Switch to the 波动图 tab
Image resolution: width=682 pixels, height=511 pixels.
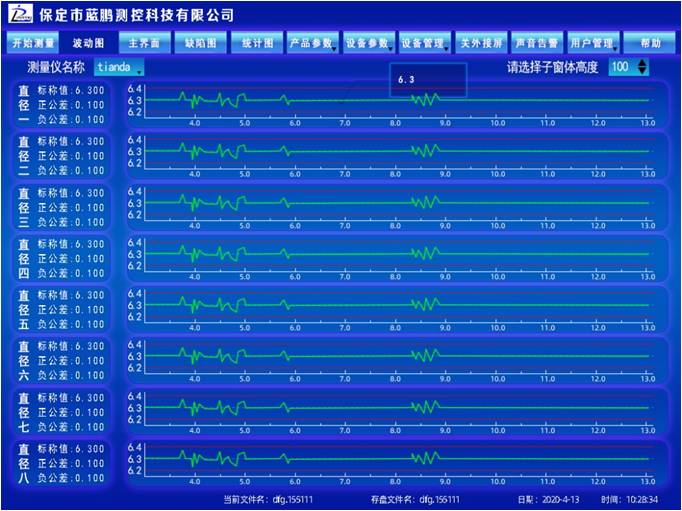pos(88,43)
